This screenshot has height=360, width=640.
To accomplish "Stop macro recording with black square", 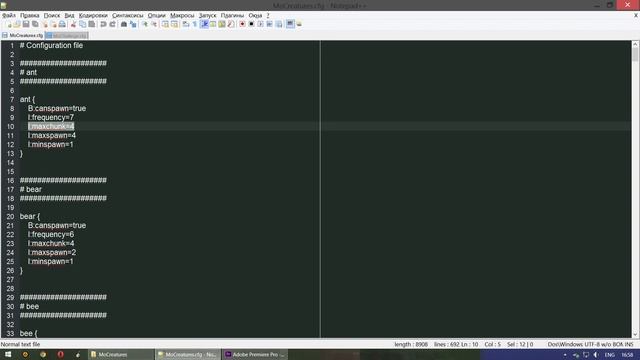I will 251,24.
